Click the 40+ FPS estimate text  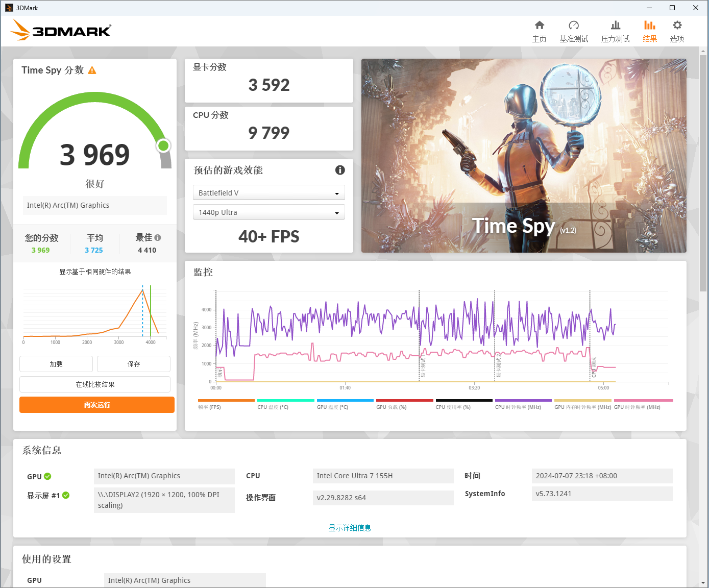(x=269, y=236)
